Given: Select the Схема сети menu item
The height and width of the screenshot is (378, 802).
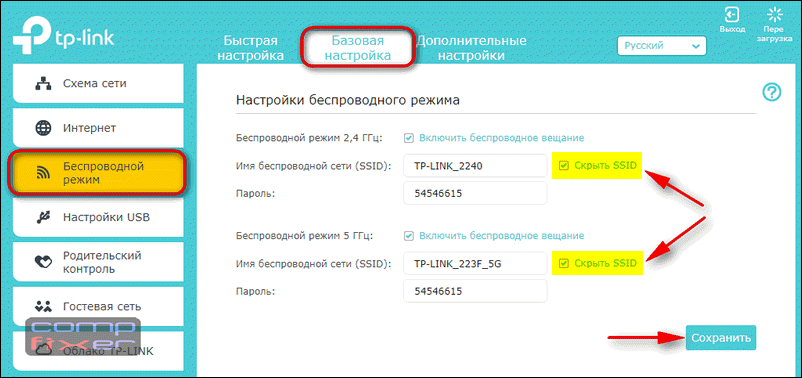Looking at the screenshot, I should click(98, 82).
